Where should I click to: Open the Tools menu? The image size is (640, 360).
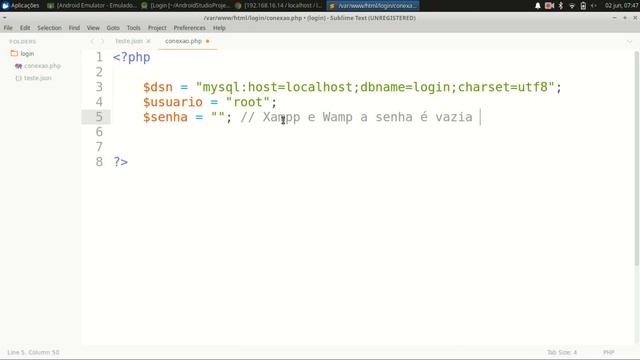pyautogui.click(x=133, y=28)
